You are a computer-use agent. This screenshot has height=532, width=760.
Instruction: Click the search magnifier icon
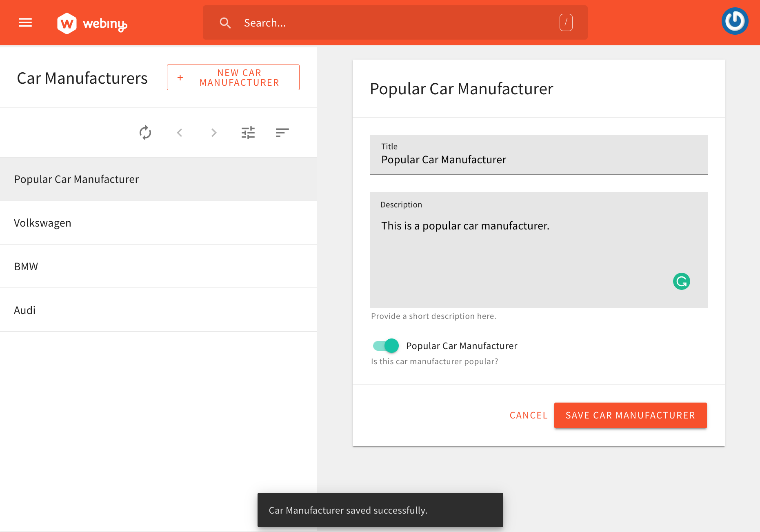225,22
